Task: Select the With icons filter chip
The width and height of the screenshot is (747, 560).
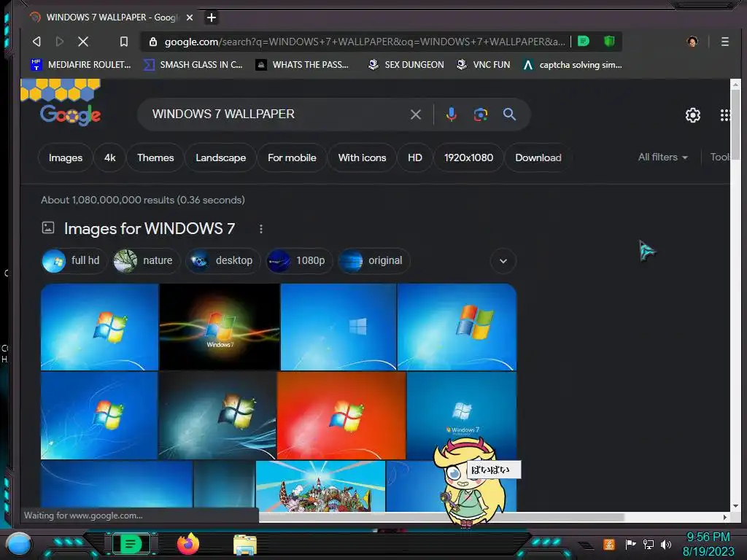Action: click(x=362, y=157)
